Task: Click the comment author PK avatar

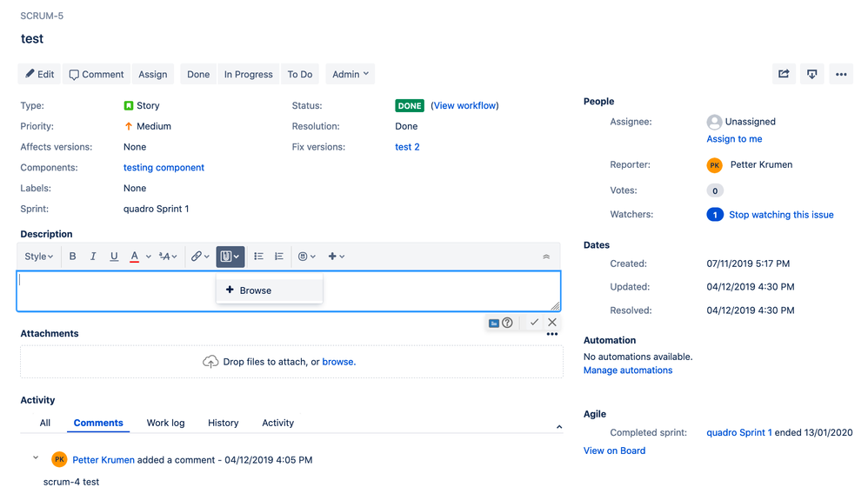Action: (59, 460)
